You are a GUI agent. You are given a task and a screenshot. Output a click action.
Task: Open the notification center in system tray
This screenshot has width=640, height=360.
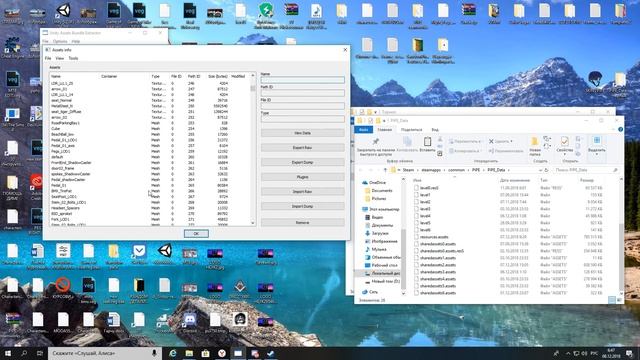pyautogui.click(x=629, y=353)
